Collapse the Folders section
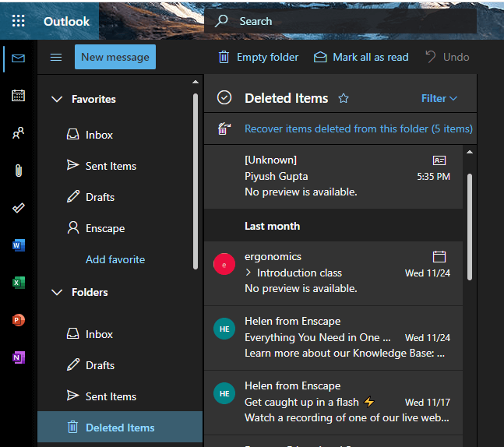 pos(57,292)
